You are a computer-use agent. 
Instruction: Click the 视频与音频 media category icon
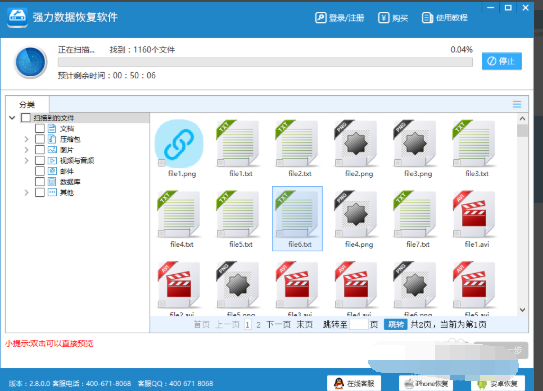[52, 161]
